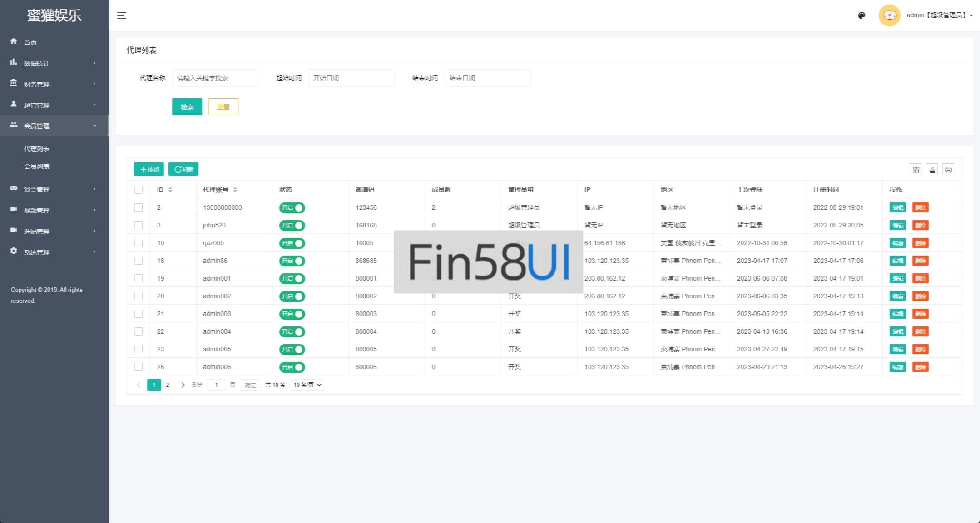Screen dimensions: 980x523
Task: Open the color theme palette icon
Action: (x=861, y=15)
